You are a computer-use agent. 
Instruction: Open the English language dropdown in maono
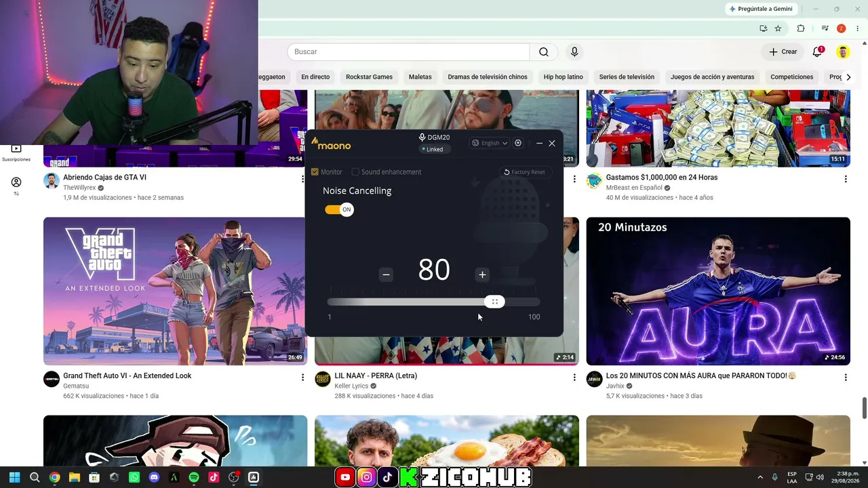[x=490, y=143]
